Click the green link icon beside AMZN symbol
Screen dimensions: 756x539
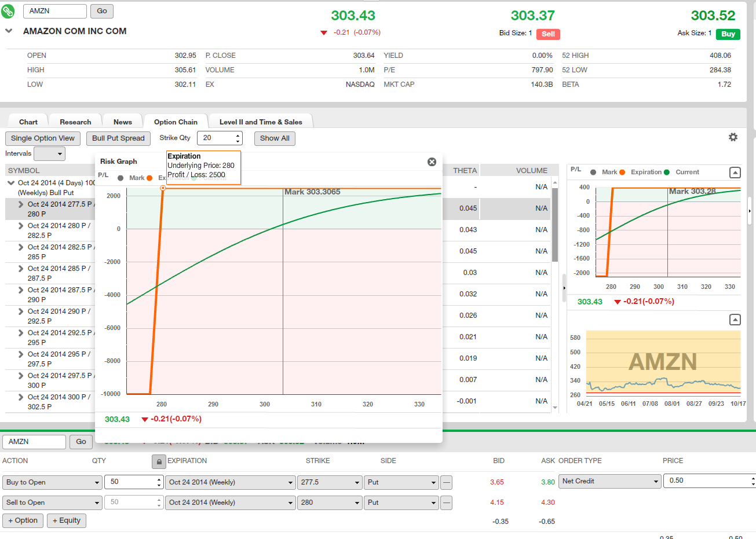(x=8, y=11)
